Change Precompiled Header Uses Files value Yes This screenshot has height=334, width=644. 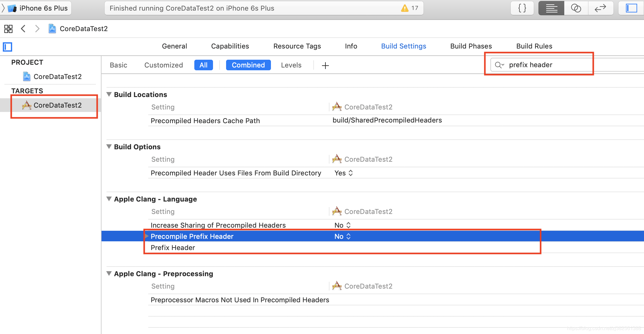344,173
